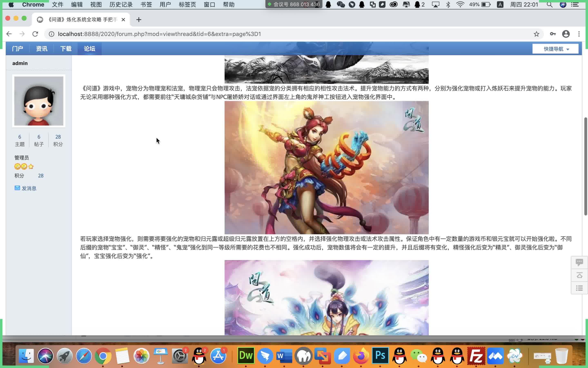Open WeChat from the dock
This screenshot has height=368, width=588.
[419, 356]
